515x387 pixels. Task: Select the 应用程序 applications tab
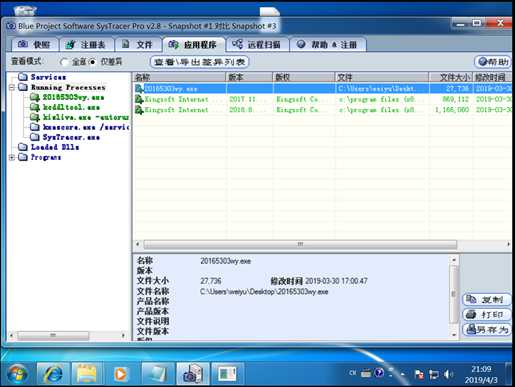tap(193, 44)
